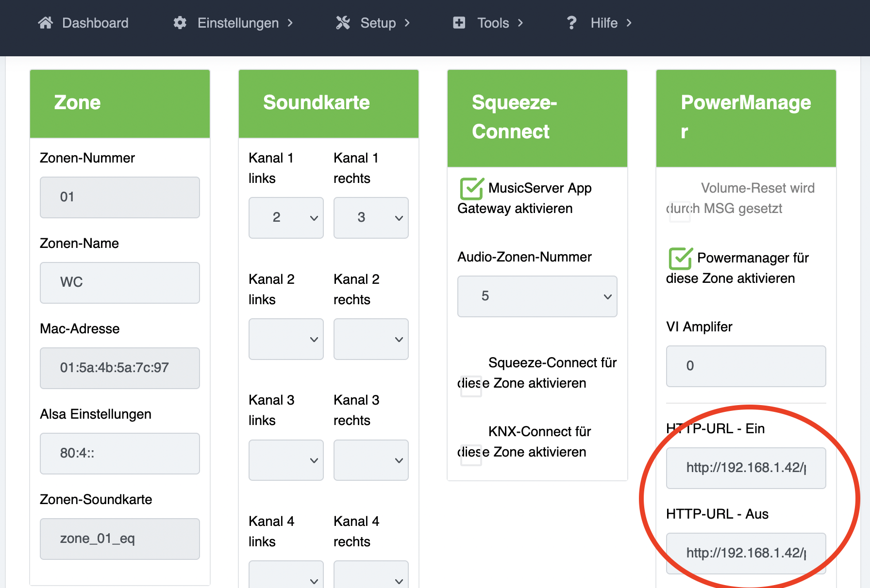Open the Hilfe menu link
This screenshot has height=588, width=870.
(x=604, y=23)
